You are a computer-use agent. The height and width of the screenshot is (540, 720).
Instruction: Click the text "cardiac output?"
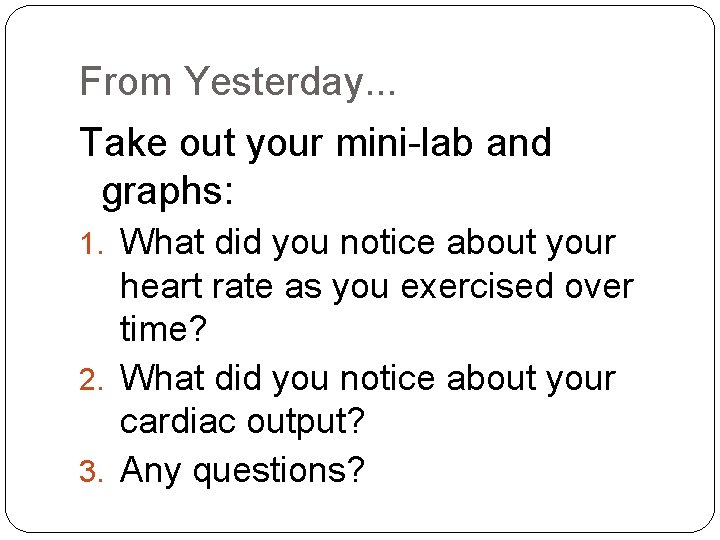(x=242, y=422)
